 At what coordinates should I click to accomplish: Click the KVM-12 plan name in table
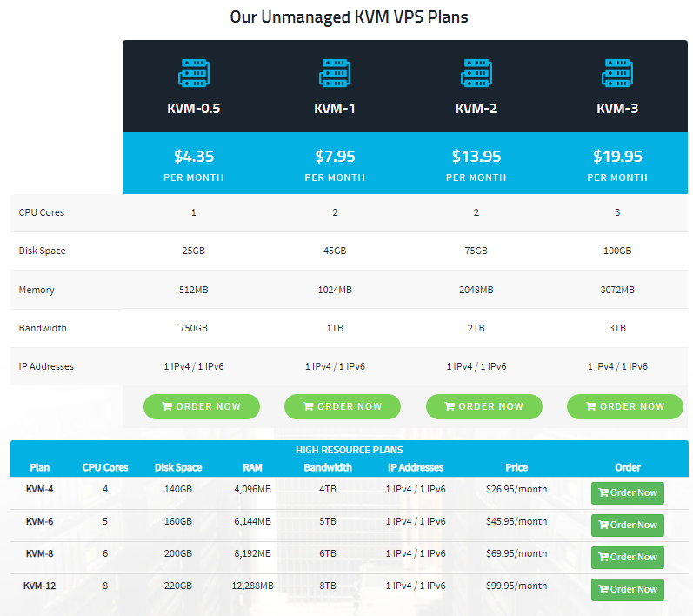point(40,586)
